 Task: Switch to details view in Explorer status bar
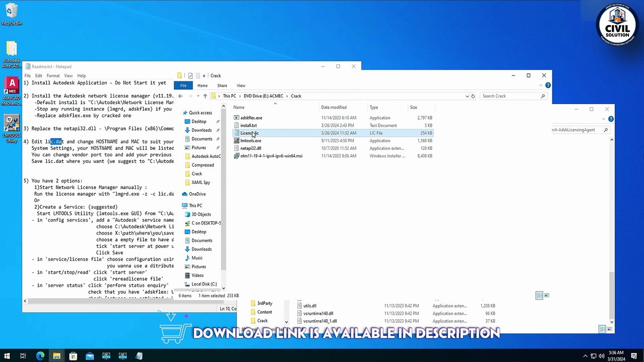tap(539, 296)
